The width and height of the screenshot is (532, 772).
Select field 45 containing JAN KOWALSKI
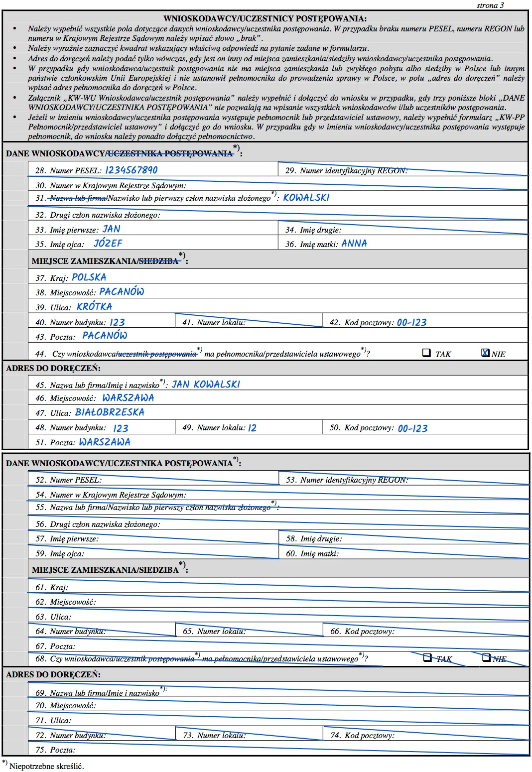[206, 385]
